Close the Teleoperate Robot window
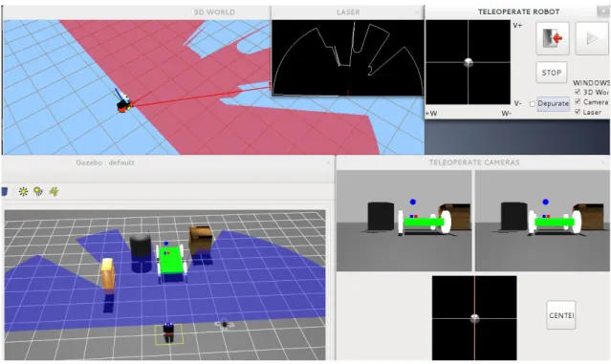This screenshot has height=364, width=611. click(x=603, y=11)
